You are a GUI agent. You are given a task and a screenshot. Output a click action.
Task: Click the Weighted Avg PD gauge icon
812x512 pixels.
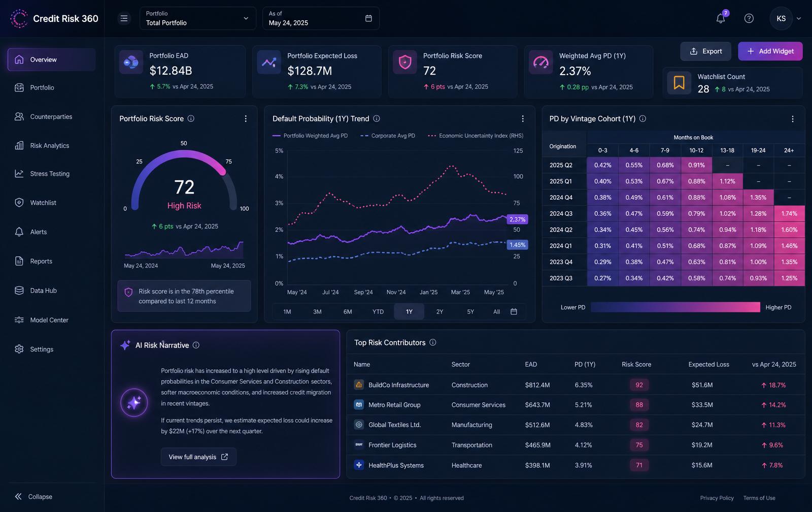[x=541, y=62]
